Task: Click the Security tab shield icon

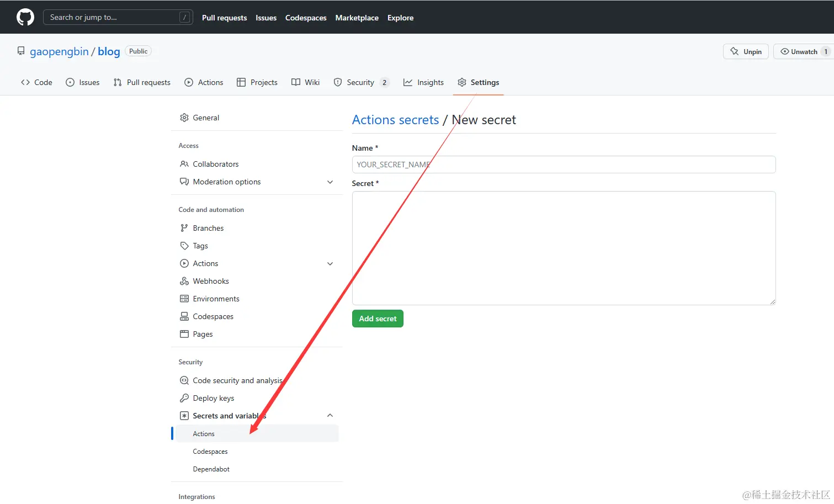Action: (x=338, y=82)
